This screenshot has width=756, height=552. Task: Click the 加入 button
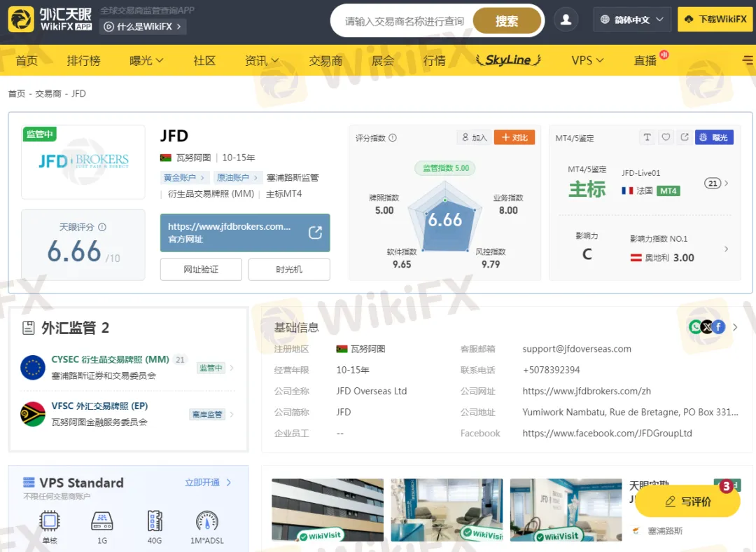coord(474,137)
